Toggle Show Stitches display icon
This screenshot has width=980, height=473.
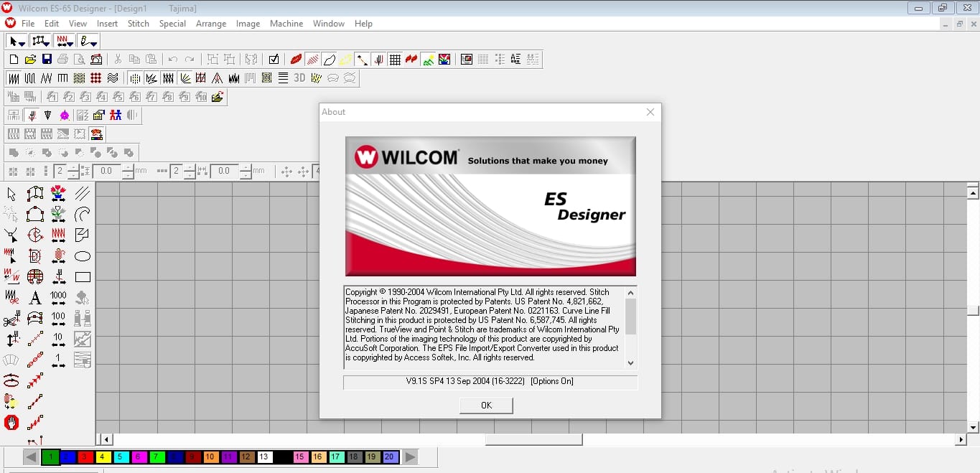(x=312, y=60)
